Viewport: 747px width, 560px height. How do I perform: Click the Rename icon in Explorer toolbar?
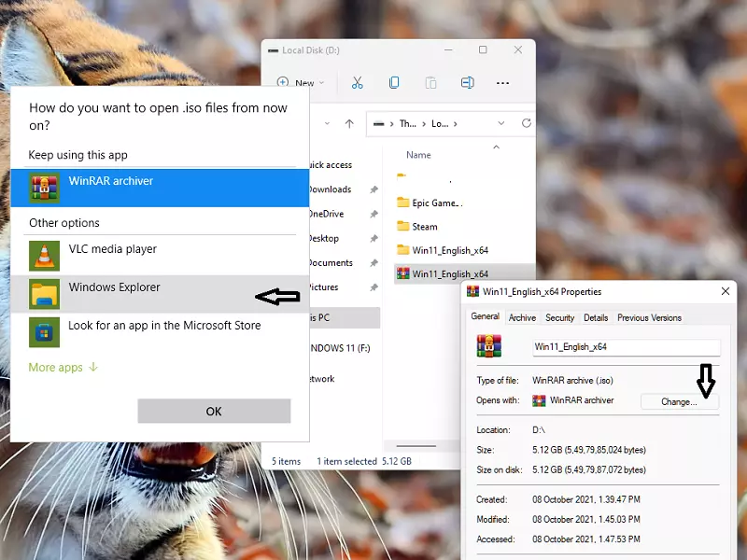point(467,83)
